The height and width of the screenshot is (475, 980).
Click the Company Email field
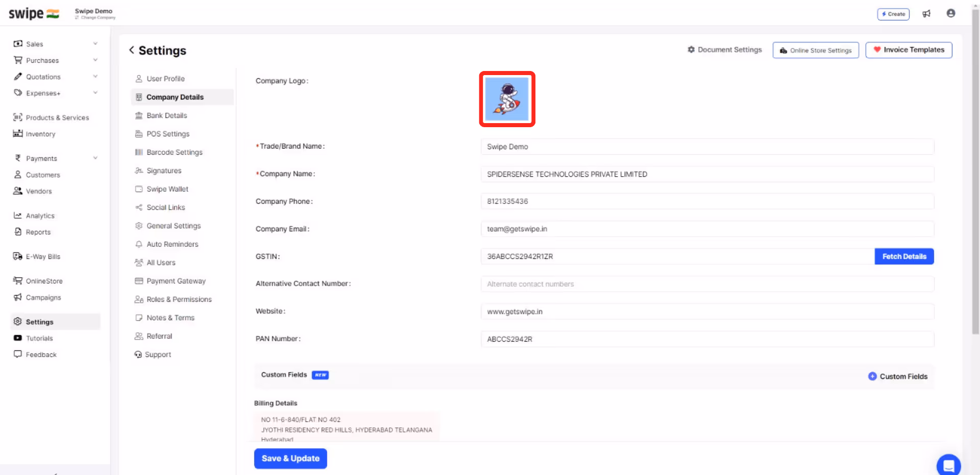tap(707, 229)
